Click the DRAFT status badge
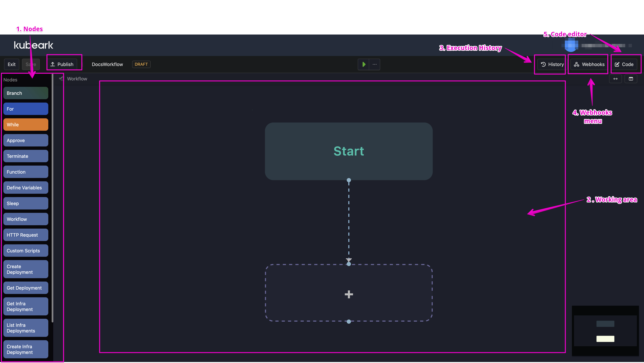 [141, 64]
